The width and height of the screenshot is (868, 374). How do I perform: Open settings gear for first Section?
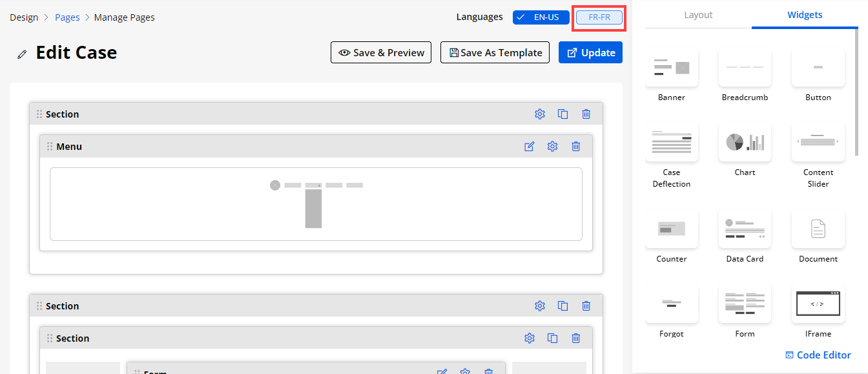540,114
